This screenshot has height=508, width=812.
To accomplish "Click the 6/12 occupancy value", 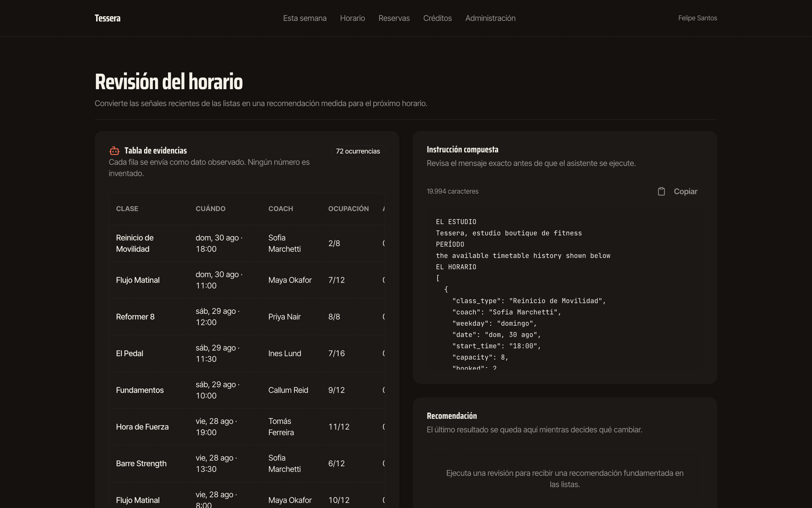I will tap(337, 463).
